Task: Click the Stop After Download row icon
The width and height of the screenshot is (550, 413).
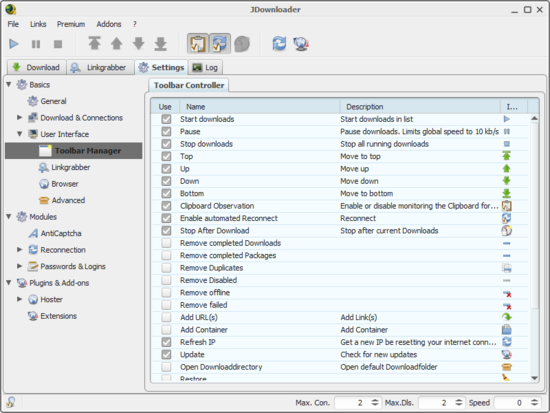Action: (x=507, y=231)
